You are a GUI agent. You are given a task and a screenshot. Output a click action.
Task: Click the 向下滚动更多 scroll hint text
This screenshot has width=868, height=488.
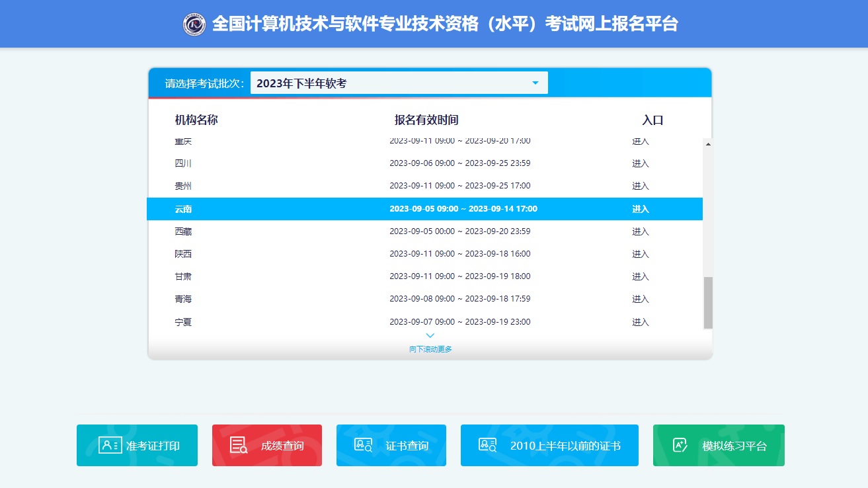pos(430,349)
